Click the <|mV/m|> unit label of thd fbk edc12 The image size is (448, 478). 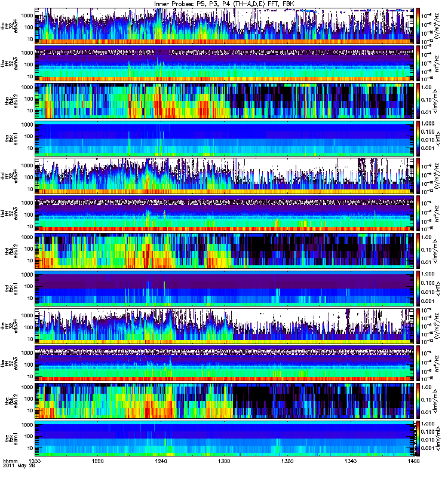435,251
